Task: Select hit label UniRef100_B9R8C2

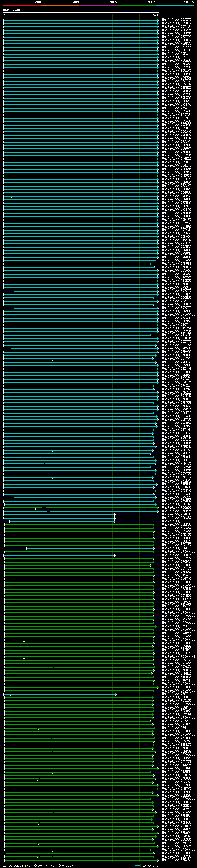Action: [177, 40]
